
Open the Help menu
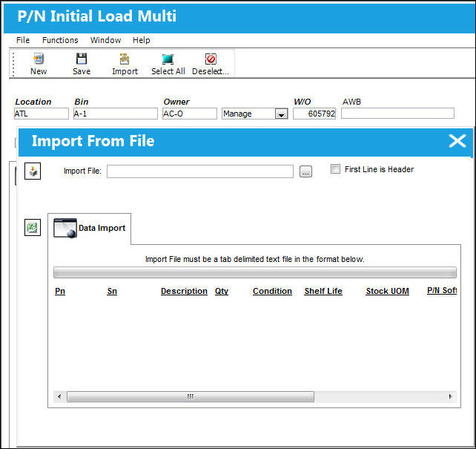tap(141, 40)
